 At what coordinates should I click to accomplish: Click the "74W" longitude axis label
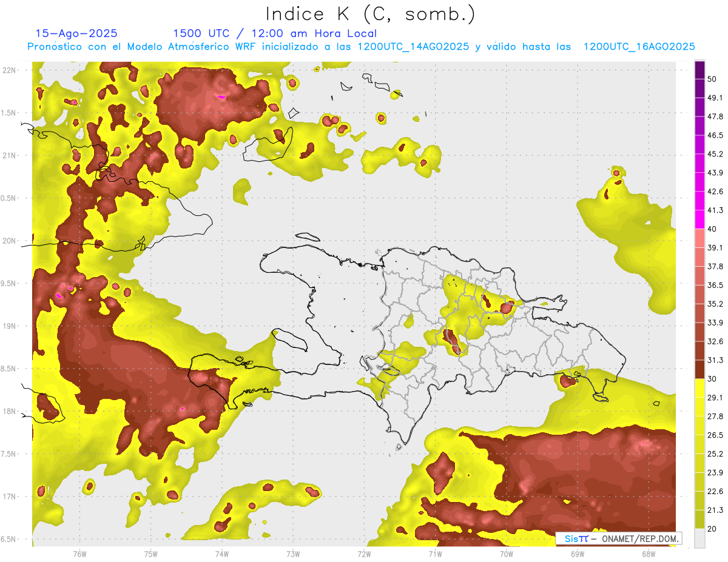222,554
